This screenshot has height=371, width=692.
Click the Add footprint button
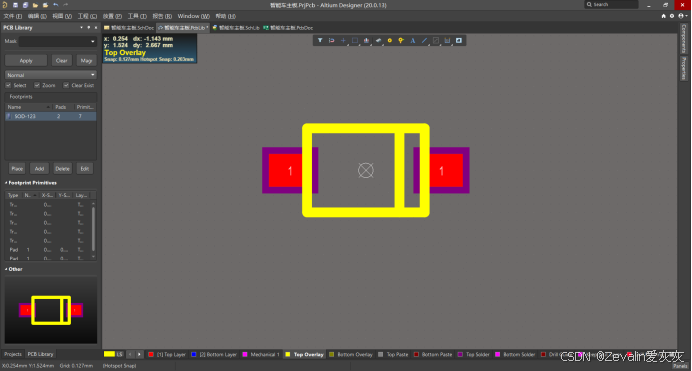[x=39, y=169]
